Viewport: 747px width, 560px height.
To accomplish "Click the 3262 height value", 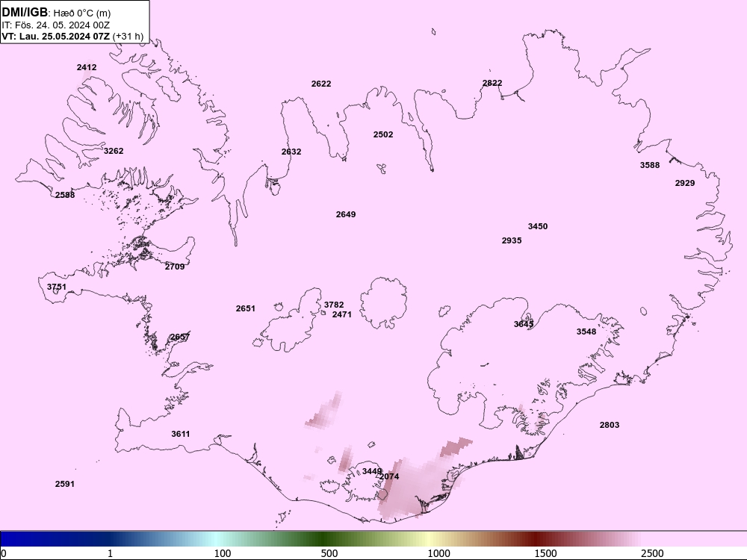I will [x=114, y=151].
